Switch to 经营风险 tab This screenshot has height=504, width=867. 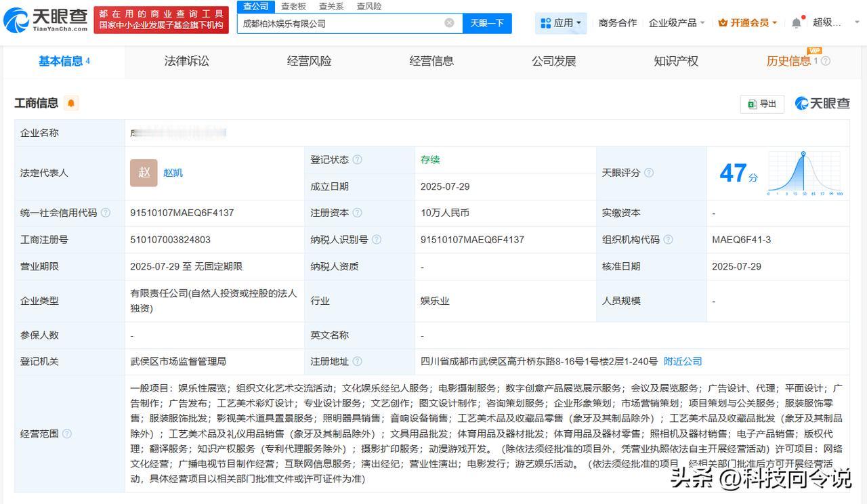click(x=309, y=61)
